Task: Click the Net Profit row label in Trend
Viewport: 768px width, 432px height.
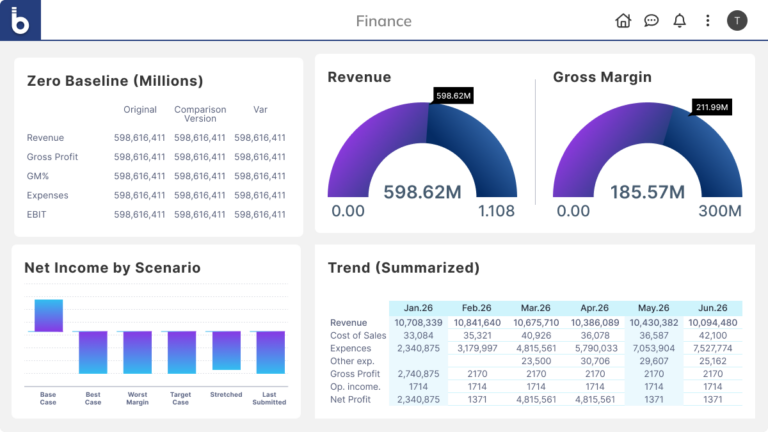Action: [351, 399]
